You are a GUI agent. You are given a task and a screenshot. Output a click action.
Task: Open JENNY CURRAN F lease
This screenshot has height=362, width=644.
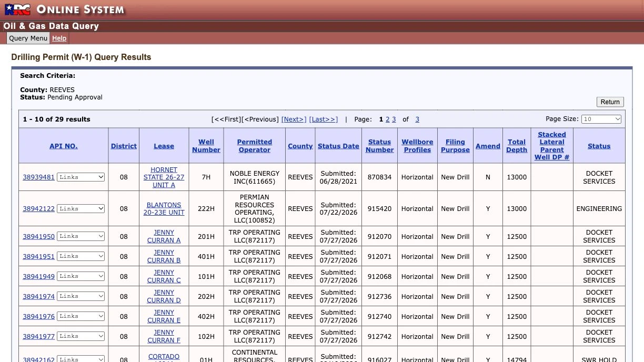[164, 336]
